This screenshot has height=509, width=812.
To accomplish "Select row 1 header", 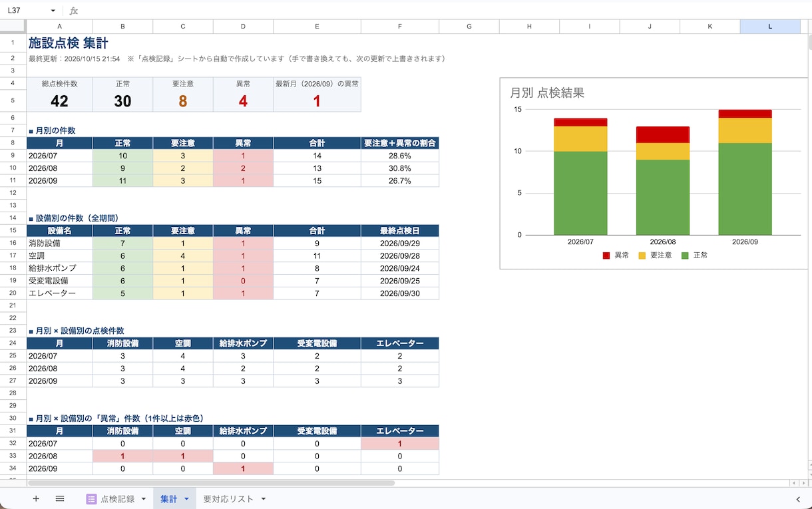I will pos(13,43).
